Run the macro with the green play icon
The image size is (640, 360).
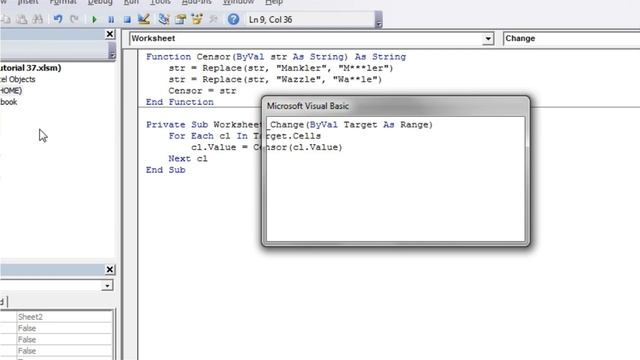(94, 20)
